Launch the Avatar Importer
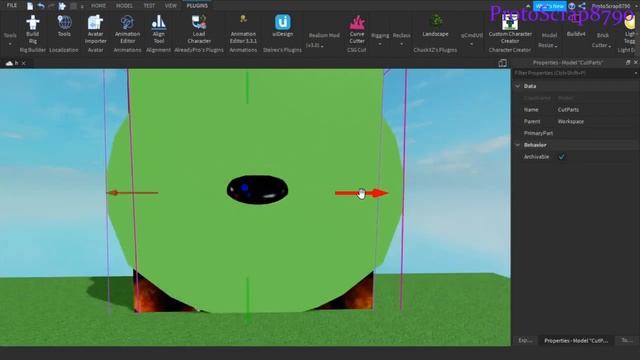 (x=95, y=23)
